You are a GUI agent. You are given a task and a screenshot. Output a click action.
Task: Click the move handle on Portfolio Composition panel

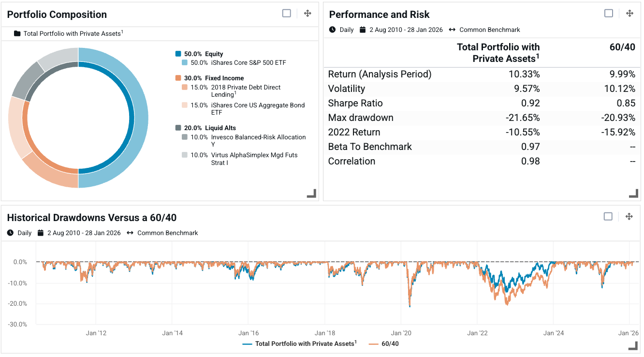(x=307, y=13)
